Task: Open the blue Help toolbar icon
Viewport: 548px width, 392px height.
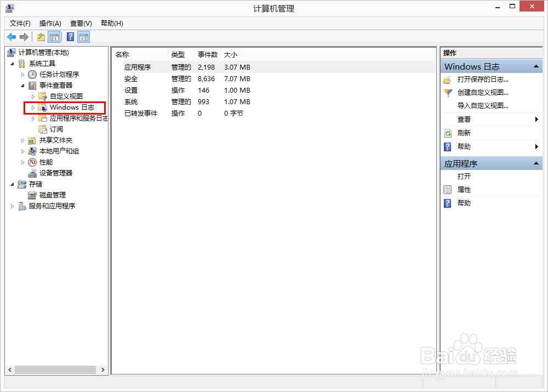Action: [x=70, y=37]
